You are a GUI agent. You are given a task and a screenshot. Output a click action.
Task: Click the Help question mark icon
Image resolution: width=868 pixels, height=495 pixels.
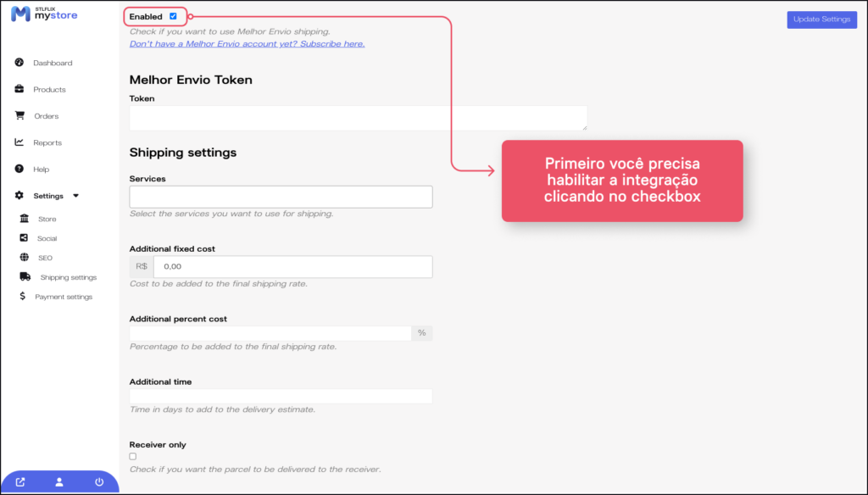[19, 170]
